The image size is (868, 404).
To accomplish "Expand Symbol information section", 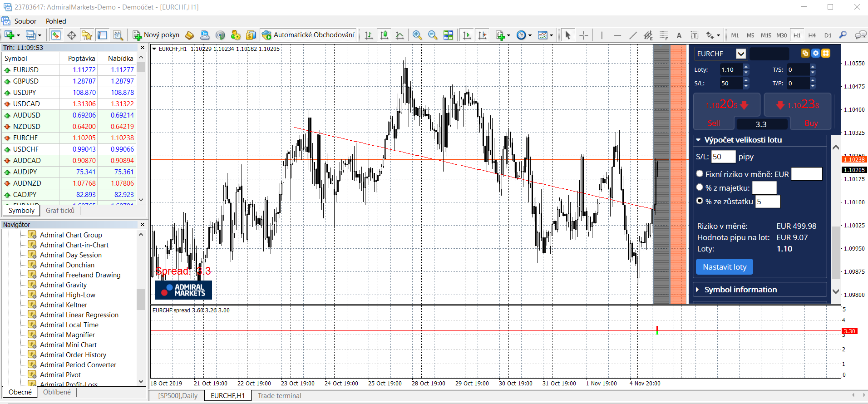I will pos(698,290).
